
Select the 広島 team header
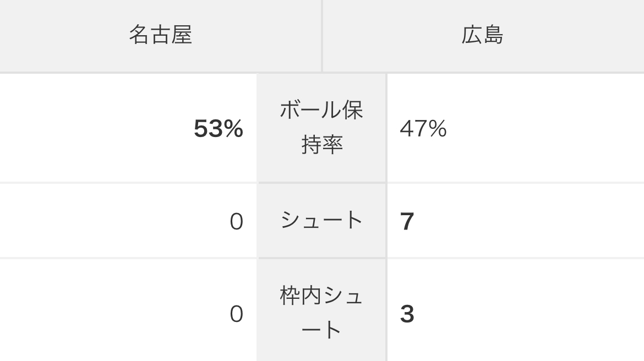[482, 35]
